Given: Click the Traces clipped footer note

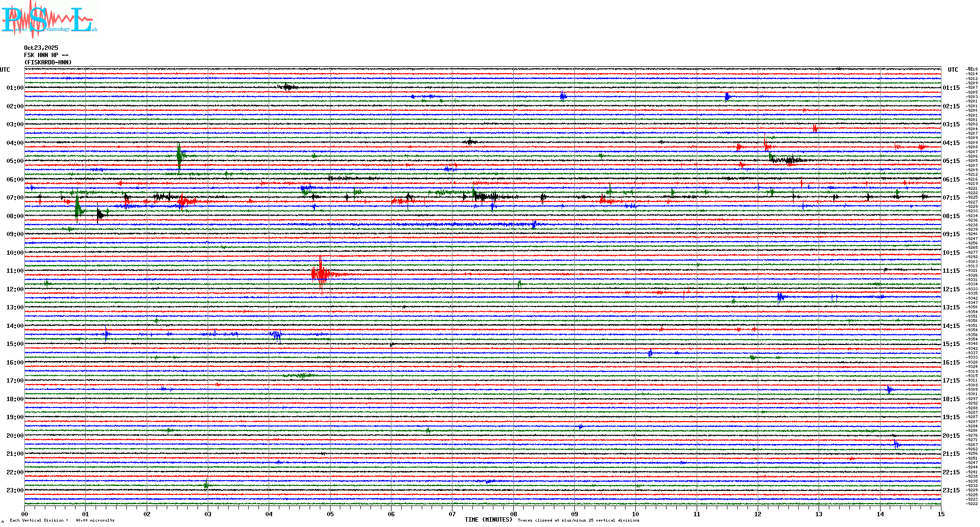Looking at the screenshot, I should (x=578, y=520).
